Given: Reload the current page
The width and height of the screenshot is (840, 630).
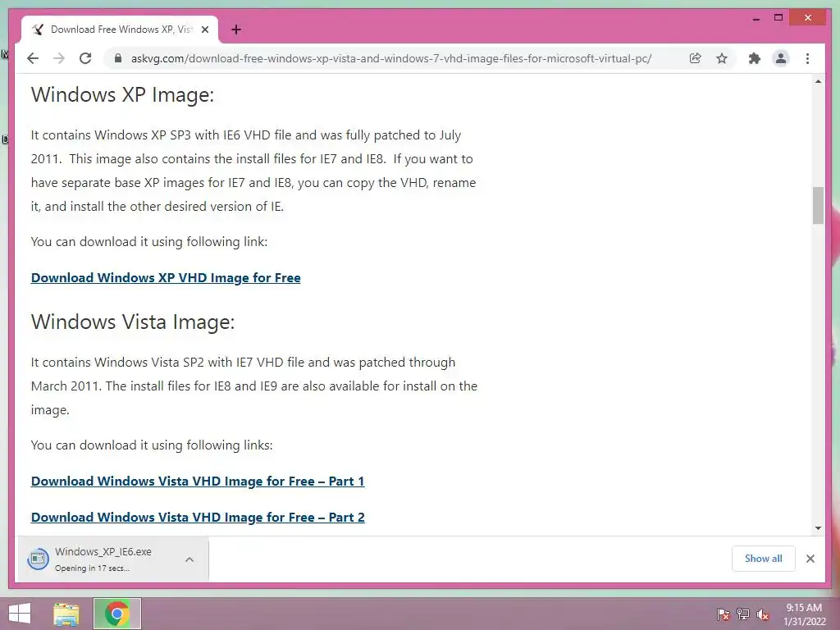Looking at the screenshot, I should pos(85,58).
